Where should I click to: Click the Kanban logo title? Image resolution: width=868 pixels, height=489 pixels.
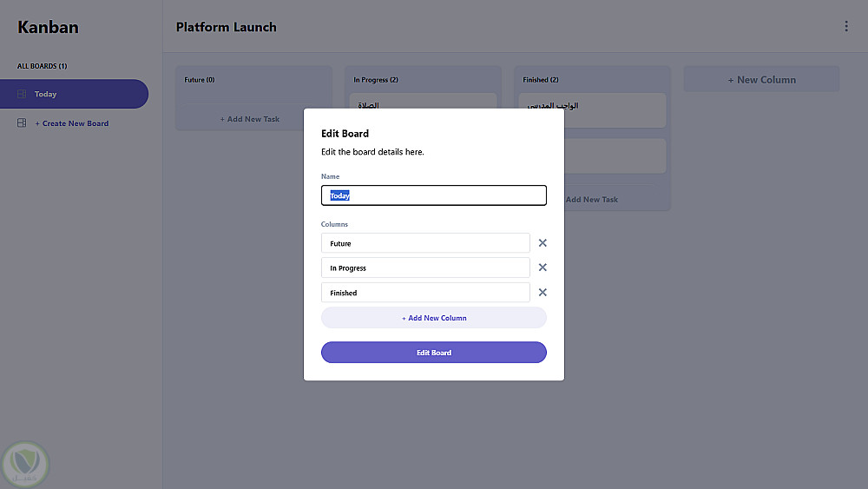click(48, 27)
